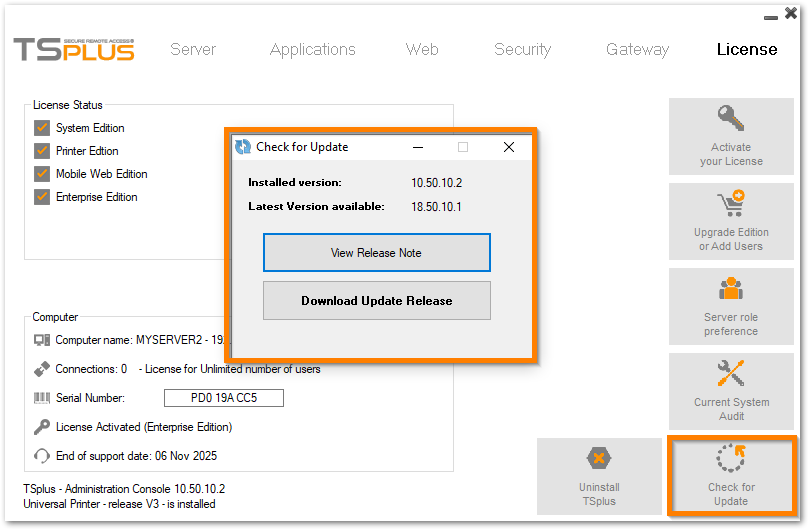The image size is (809, 530).
Task: Select the Gateway tab
Action: (637, 49)
